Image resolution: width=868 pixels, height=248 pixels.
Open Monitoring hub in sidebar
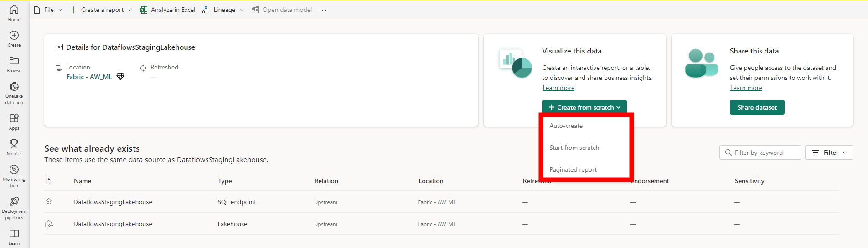pyautogui.click(x=14, y=170)
